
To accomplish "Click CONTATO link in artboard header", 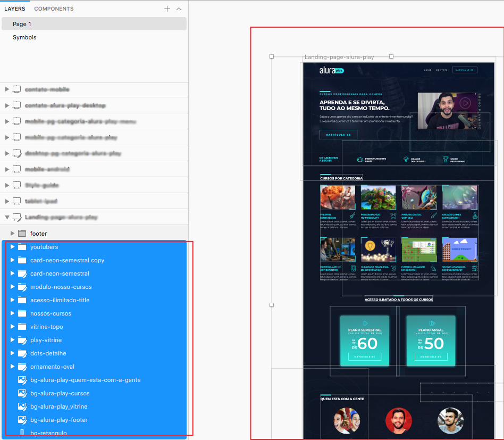I will [442, 70].
